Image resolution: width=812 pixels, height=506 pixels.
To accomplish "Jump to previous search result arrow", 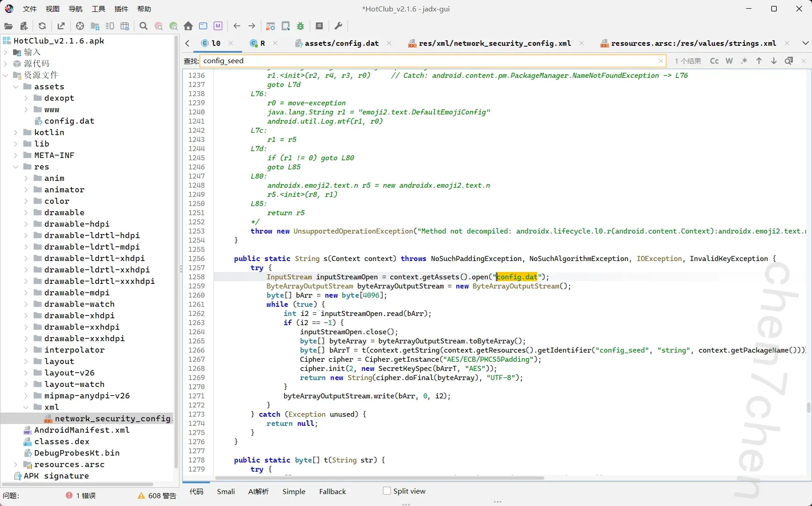I will point(759,61).
